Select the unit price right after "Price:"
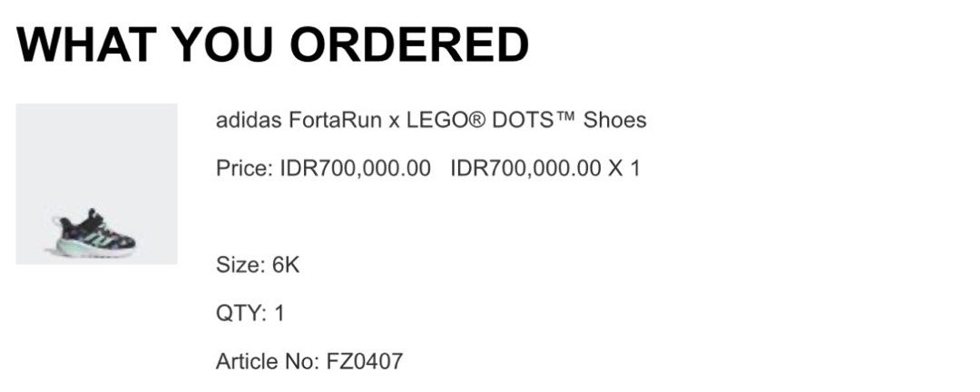The height and width of the screenshot is (392, 980). point(355,169)
